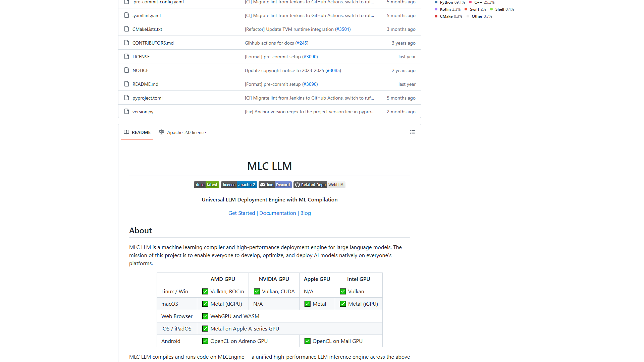The width and height of the screenshot is (644, 362).
Task: Open the pyproject.toml file
Action: [x=148, y=98]
